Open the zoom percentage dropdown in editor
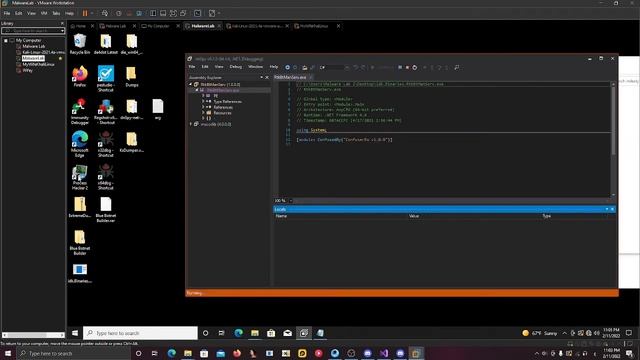 [x=291, y=201]
